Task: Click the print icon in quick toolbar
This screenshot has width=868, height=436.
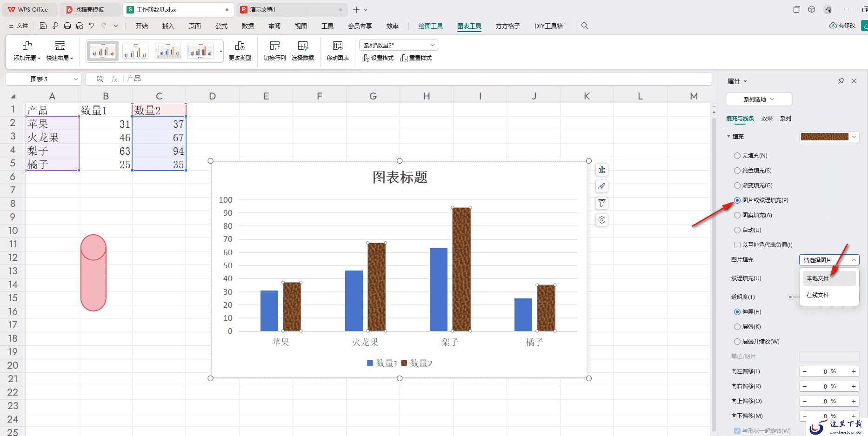Action: point(67,26)
